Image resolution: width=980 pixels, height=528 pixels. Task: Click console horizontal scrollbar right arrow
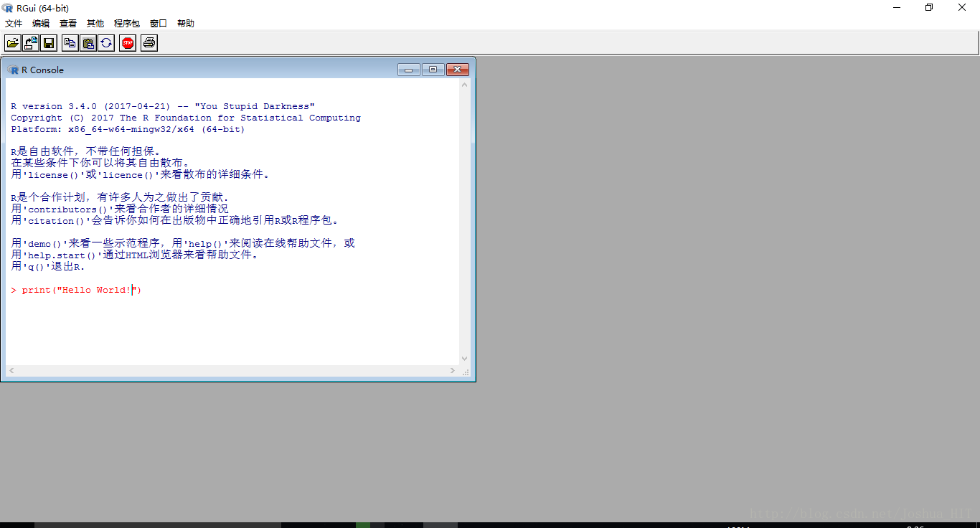[x=453, y=371]
